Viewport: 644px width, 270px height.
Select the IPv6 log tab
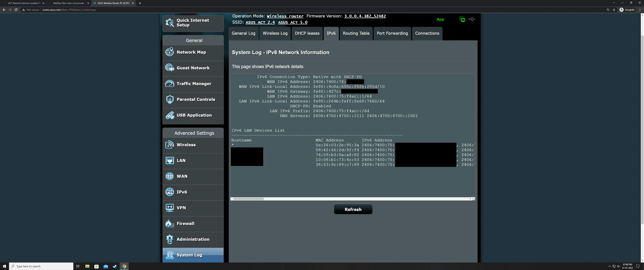331,33
